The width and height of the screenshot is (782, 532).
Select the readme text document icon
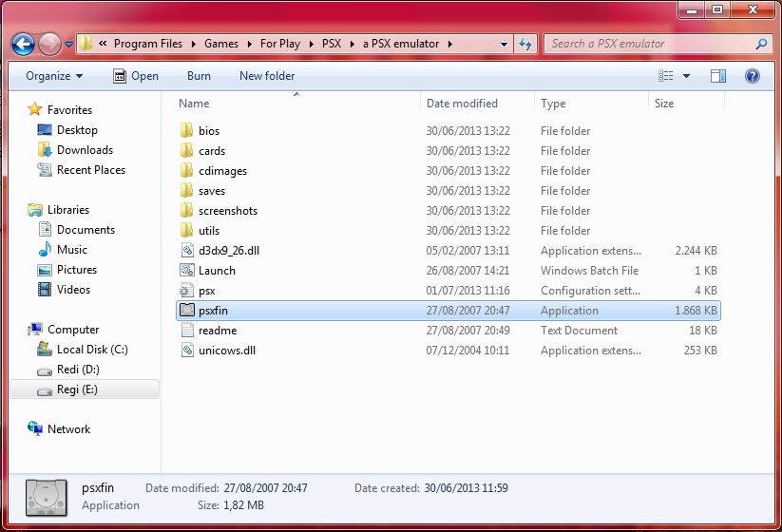pos(187,330)
